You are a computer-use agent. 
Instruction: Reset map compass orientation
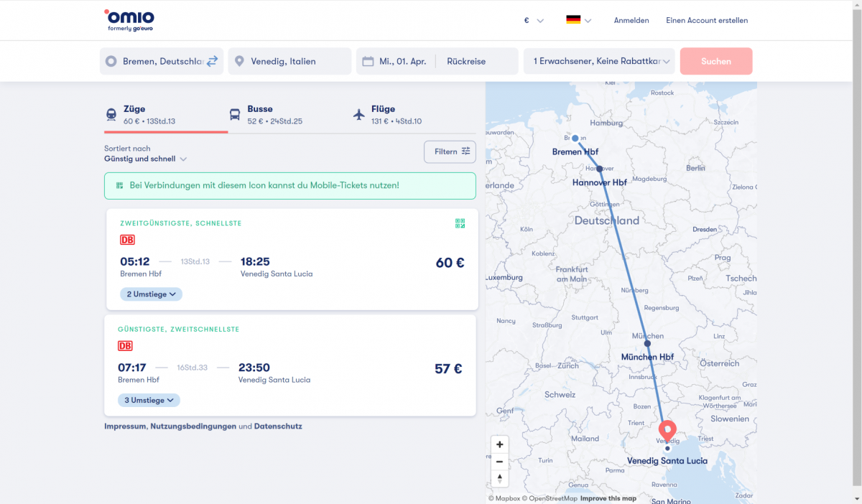click(499, 479)
